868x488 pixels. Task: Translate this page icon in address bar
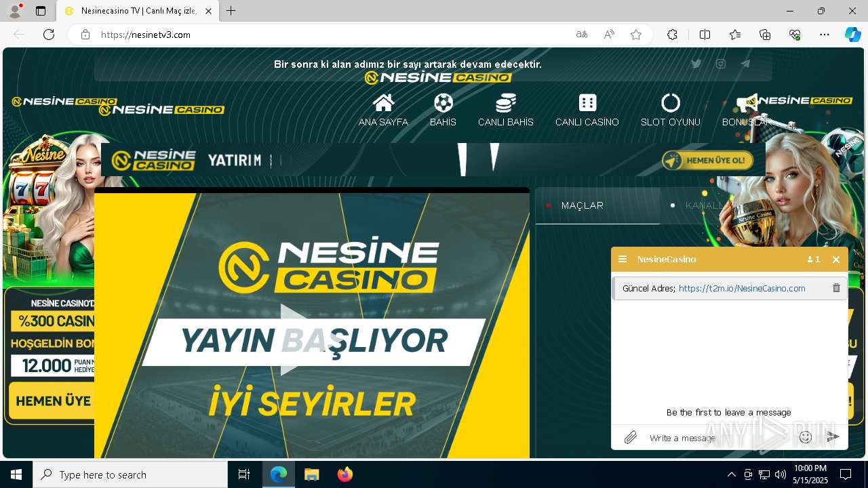(x=582, y=35)
